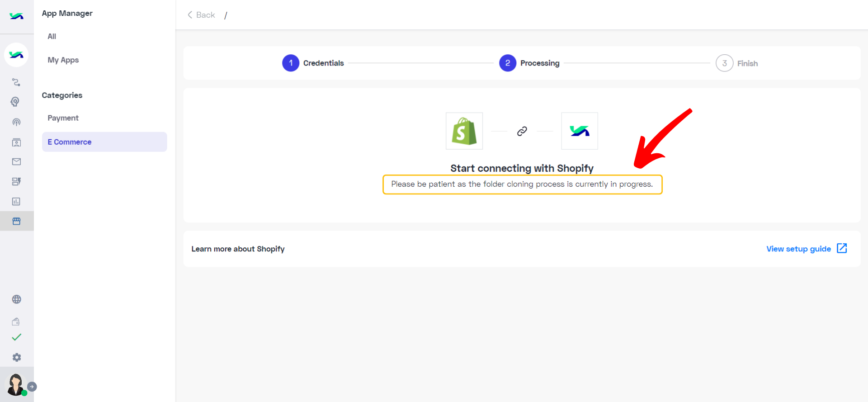Click the green checkmark icon in sidebar
Viewport: 868px width, 402px height.
pyautogui.click(x=16, y=337)
